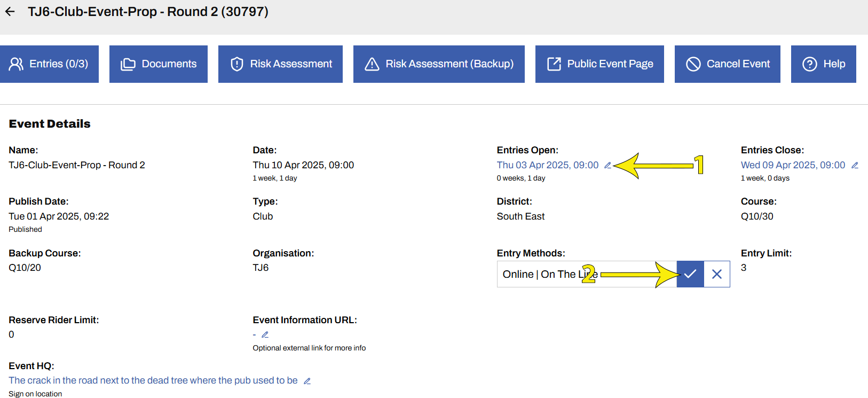
Task: Open the Public Event Page
Action: coord(599,64)
